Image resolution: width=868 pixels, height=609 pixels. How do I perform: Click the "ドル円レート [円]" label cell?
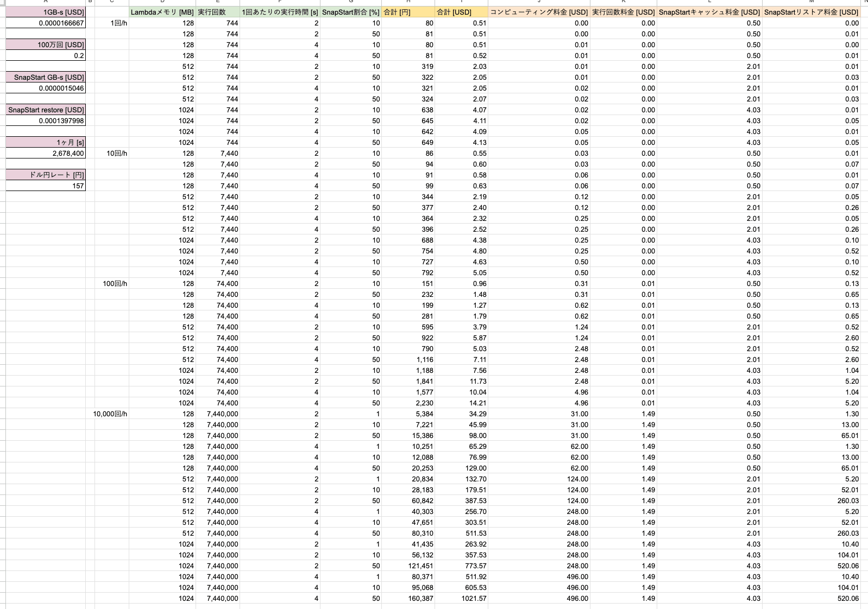(46, 175)
